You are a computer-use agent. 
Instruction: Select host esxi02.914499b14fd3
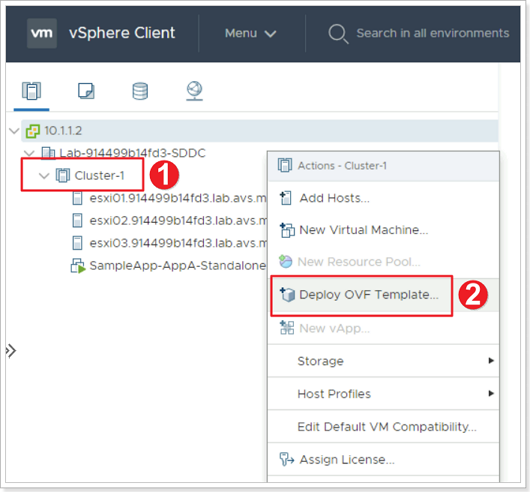[x=178, y=221]
